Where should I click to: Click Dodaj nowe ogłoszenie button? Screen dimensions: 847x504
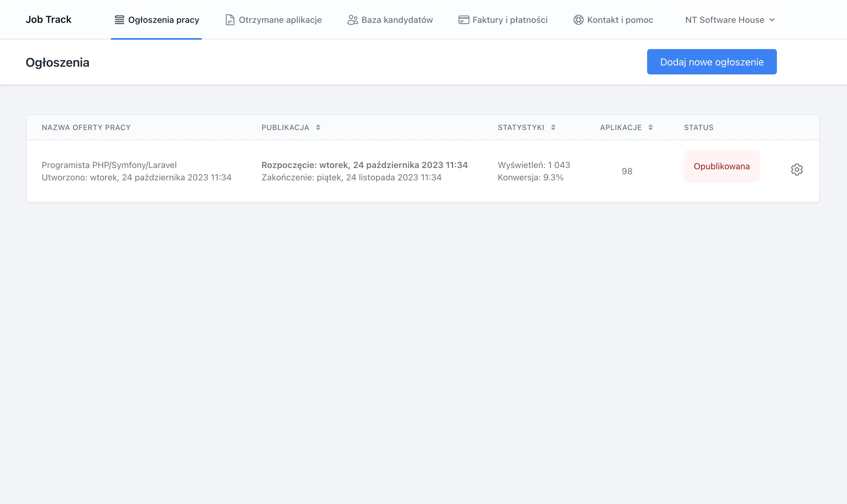[711, 62]
